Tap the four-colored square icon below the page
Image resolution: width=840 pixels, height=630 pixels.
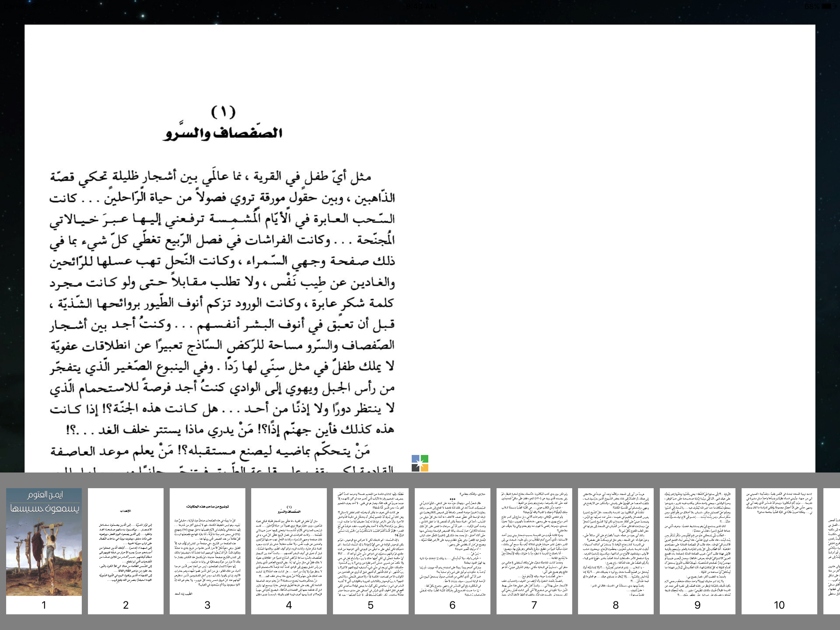click(420, 463)
